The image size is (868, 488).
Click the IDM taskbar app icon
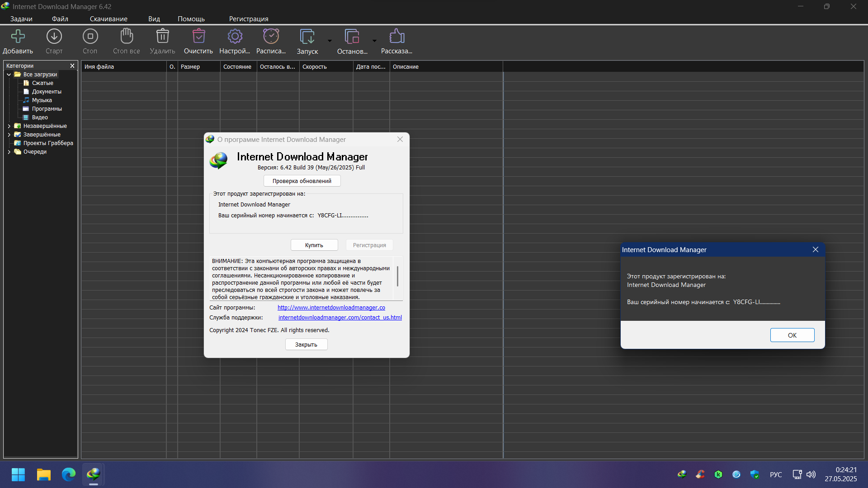[94, 474]
